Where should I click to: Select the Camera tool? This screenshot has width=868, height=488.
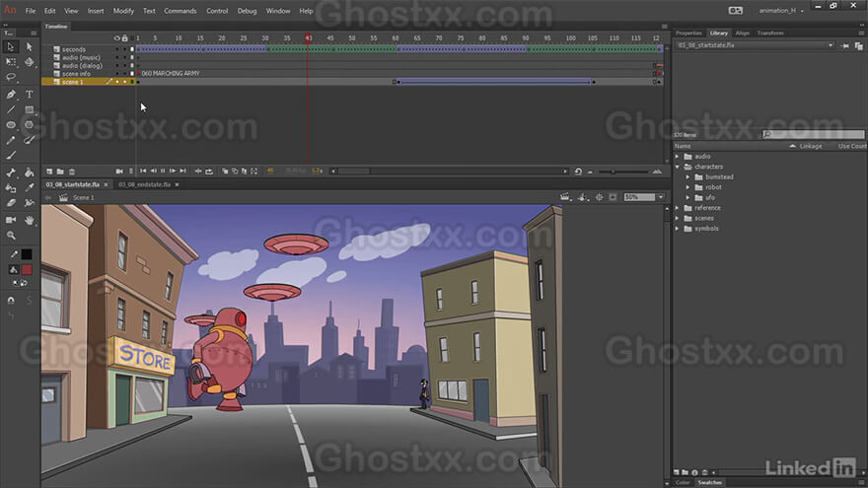click(x=11, y=220)
